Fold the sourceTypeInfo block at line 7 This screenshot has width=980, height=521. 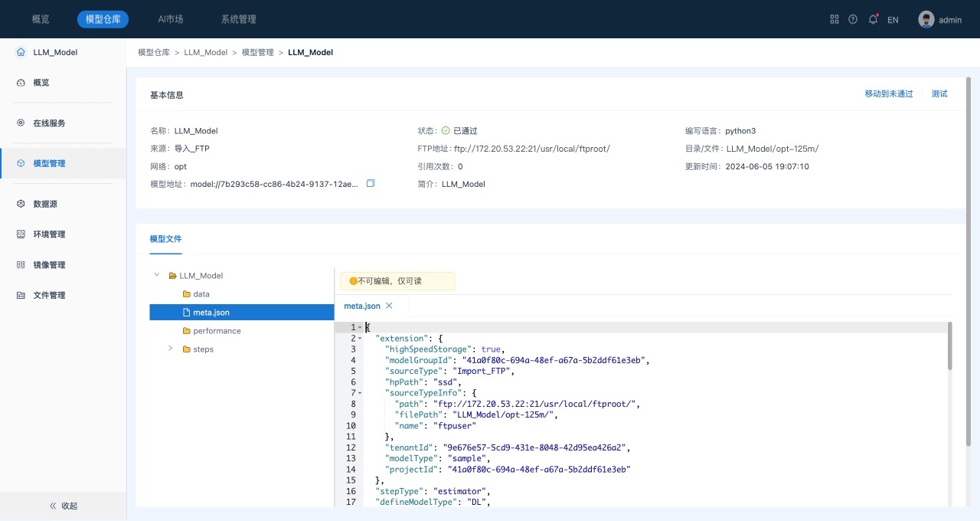(360, 393)
